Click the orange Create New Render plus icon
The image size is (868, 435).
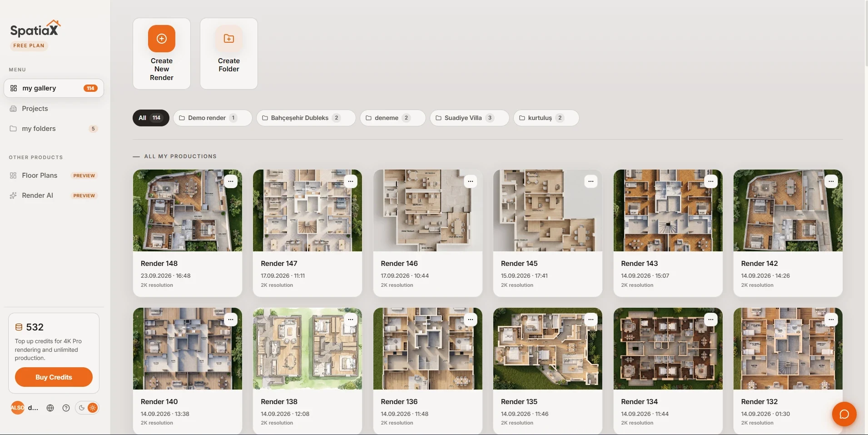(162, 39)
